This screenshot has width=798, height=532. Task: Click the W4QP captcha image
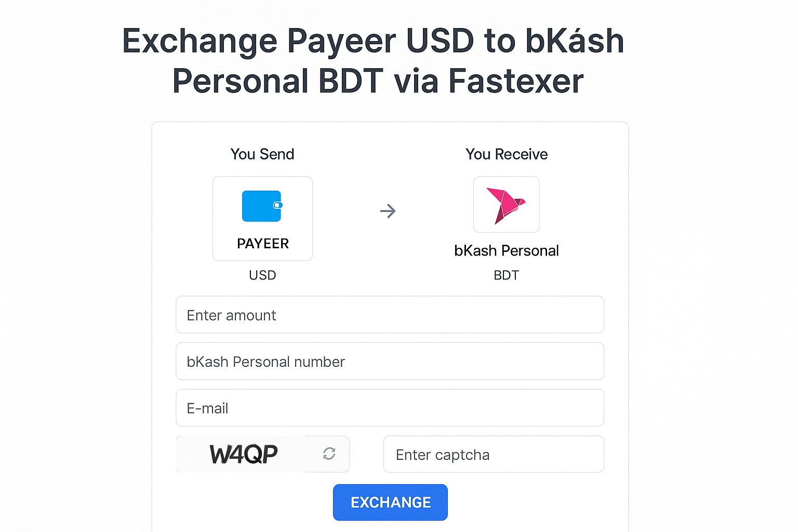click(x=243, y=454)
